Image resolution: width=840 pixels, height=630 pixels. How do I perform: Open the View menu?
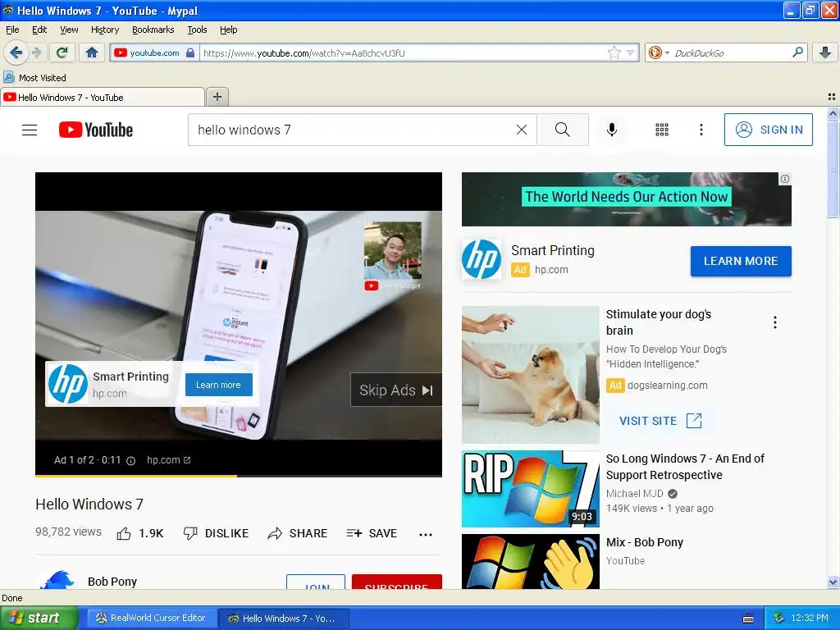(x=69, y=30)
